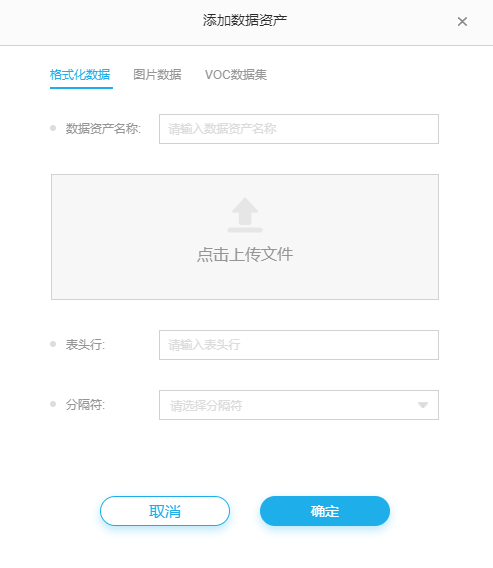Click the bullet dot beside 数据资产名称
493x568 pixels.
tap(53, 128)
